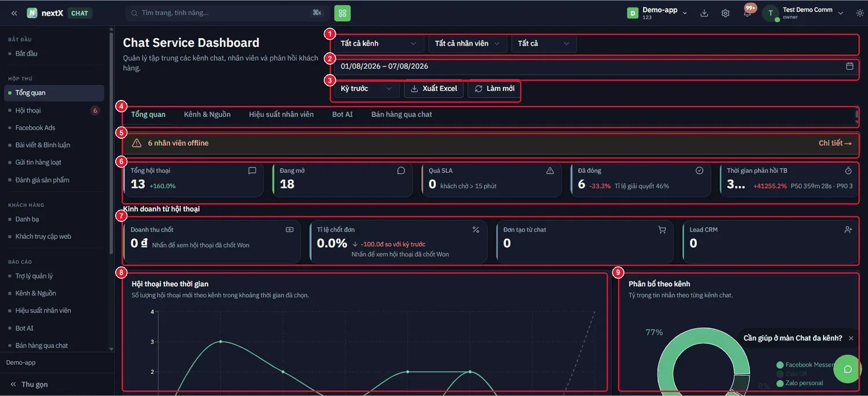Switch to Bán hàng qua chat tab

point(402,114)
